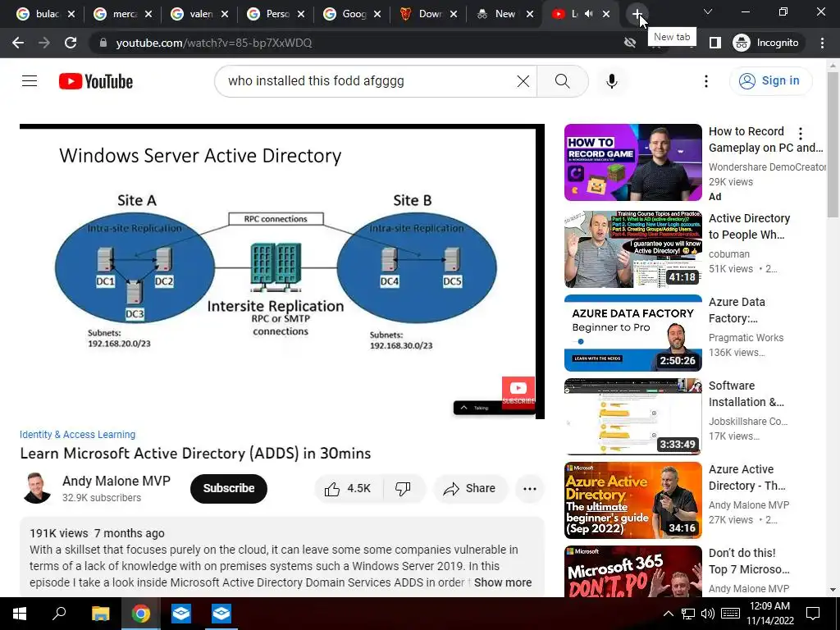
Task: Toggle the browser side panel
Action: click(x=714, y=43)
